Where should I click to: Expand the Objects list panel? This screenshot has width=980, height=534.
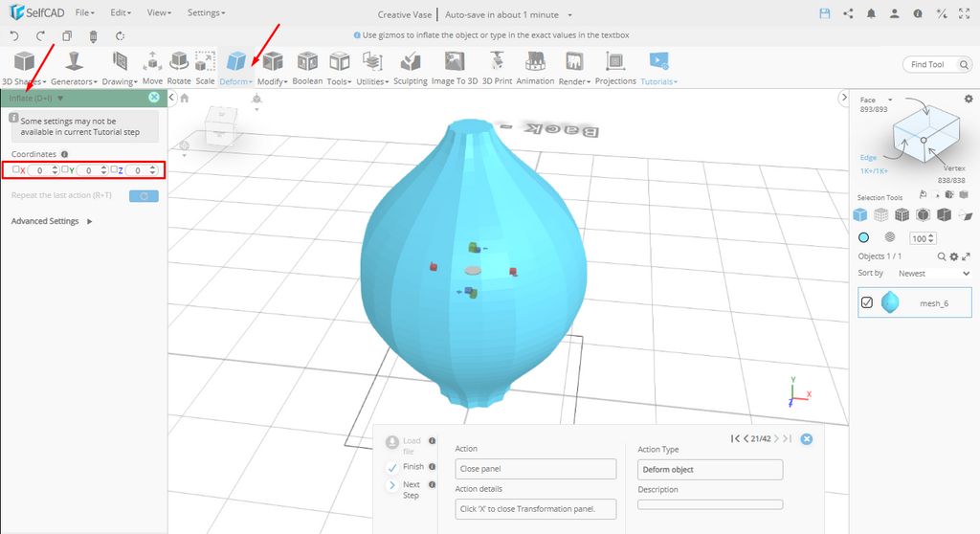tap(967, 256)
